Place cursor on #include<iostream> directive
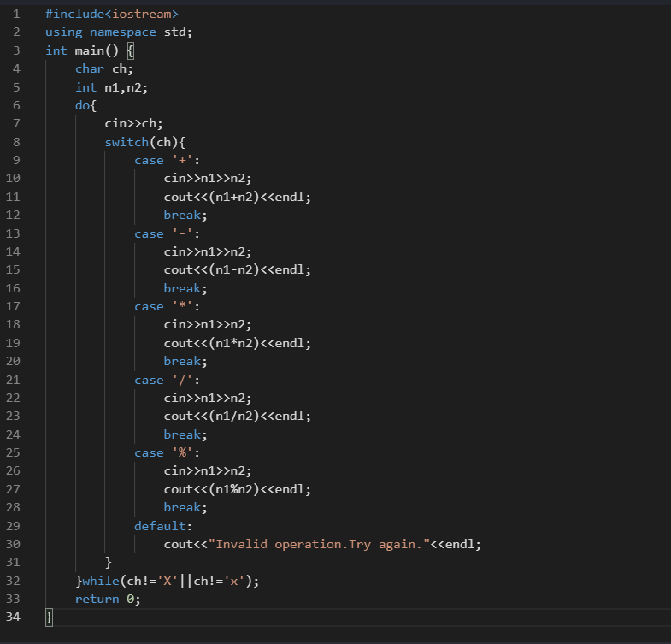The image size is (671, 644). pos(112,14)
